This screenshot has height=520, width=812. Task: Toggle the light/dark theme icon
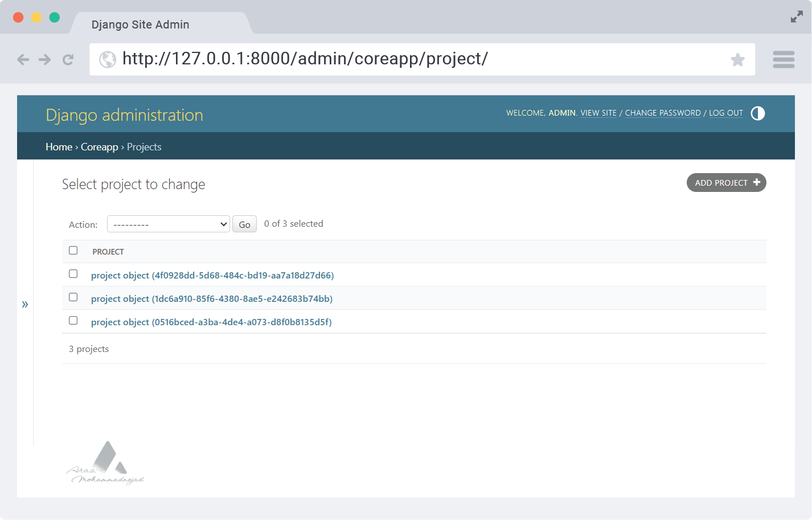point(758,113)
